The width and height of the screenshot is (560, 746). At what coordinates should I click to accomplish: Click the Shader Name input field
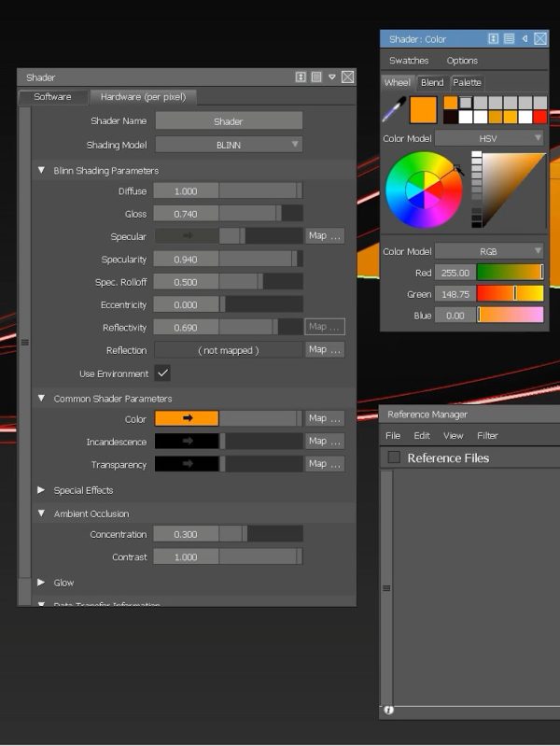(229, 121)
